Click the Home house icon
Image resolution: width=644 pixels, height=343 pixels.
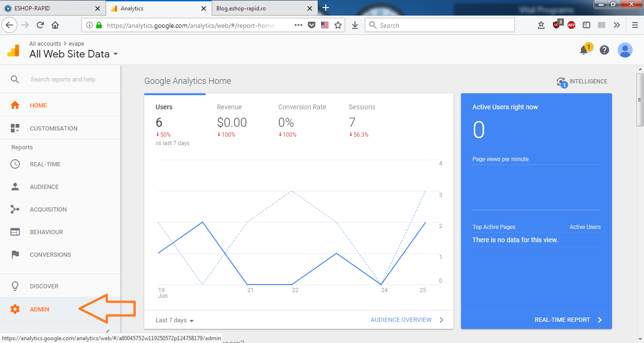[15, 105]
